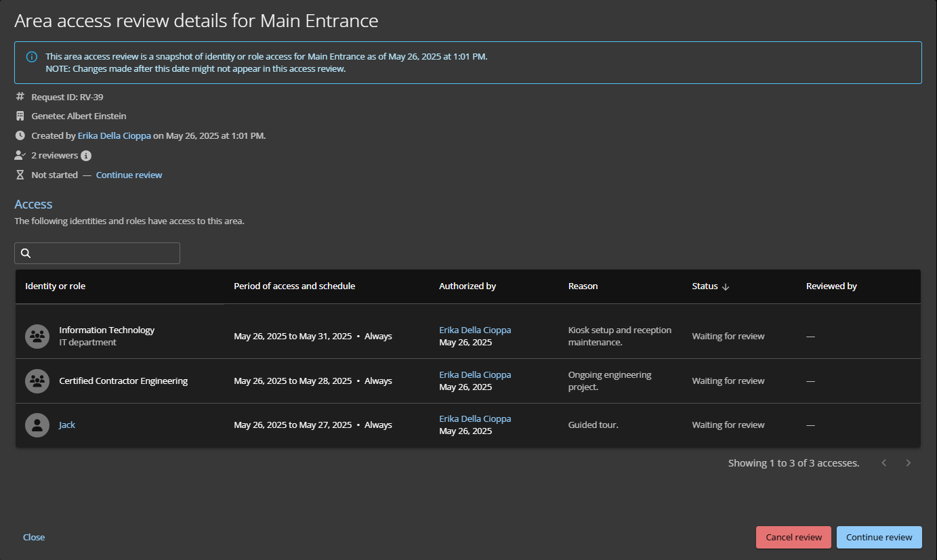Open Erika Della Cioppa creator link
This screenshot has height=560, width=937.
click(114, 136)
